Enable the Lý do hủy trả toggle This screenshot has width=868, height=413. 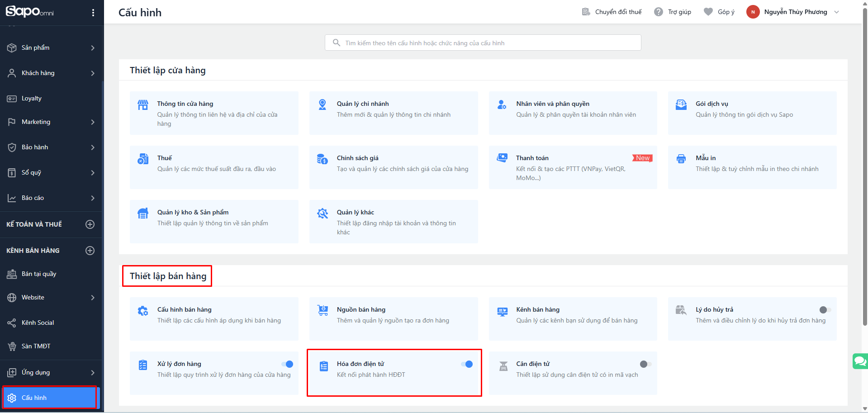pos(825,310)
